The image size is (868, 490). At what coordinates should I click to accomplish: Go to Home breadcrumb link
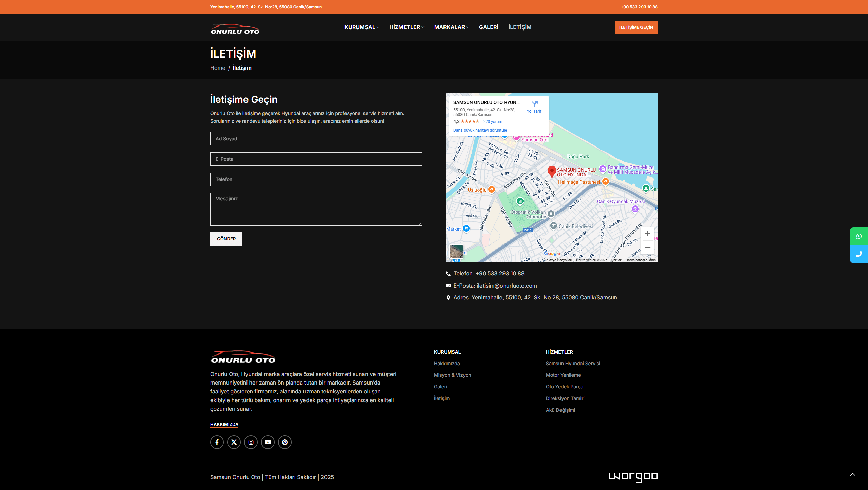pos(218,68)
